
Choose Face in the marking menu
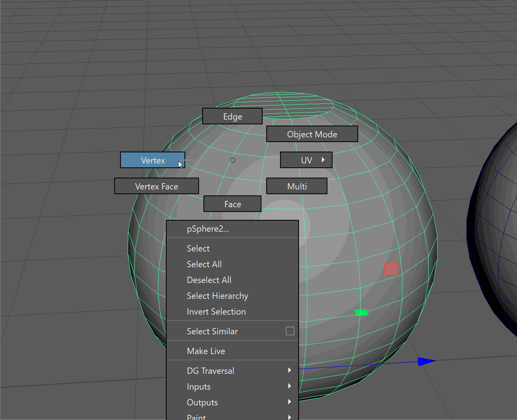[232, 204]
